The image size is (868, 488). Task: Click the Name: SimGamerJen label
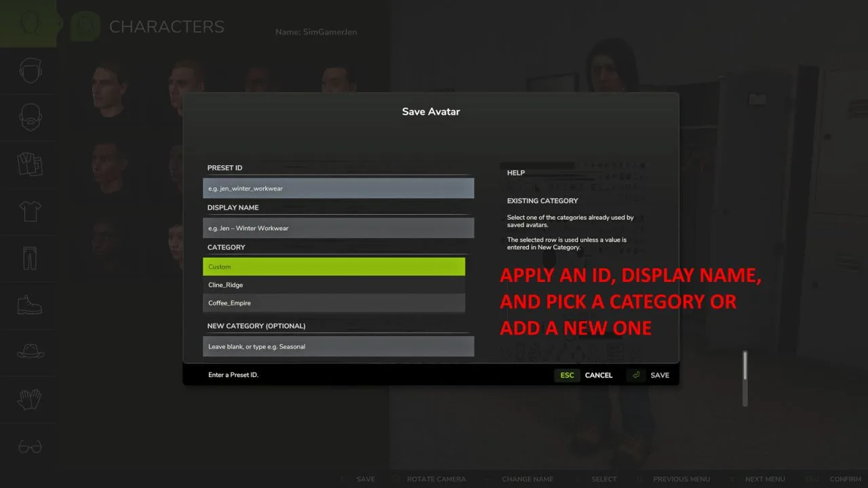pos(316,32)
